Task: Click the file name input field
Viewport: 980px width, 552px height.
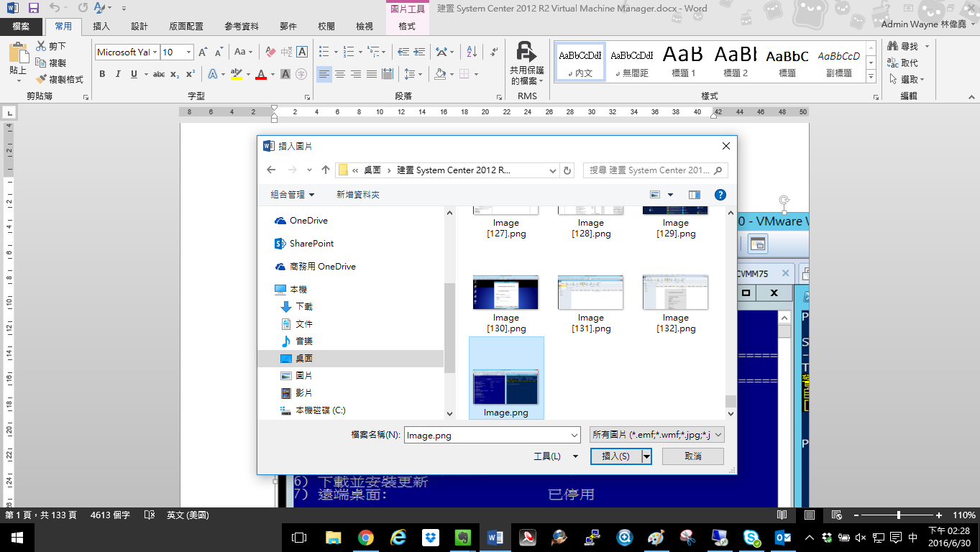Action: [x=486, y=435]
